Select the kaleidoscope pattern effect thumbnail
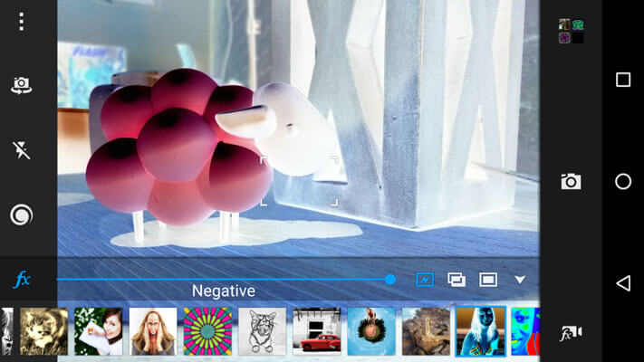 (x=207, y=331)
